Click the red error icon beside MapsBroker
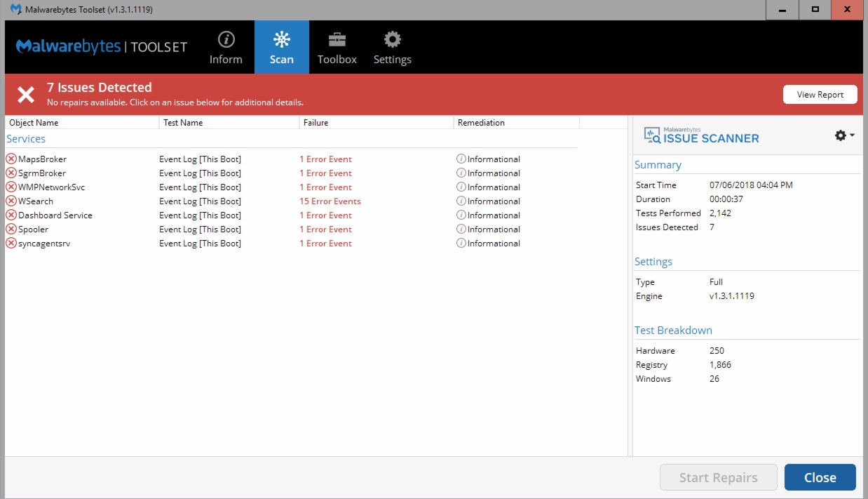Image resolution: width=868 pixels, height=499 pixels. pos(11,159)
